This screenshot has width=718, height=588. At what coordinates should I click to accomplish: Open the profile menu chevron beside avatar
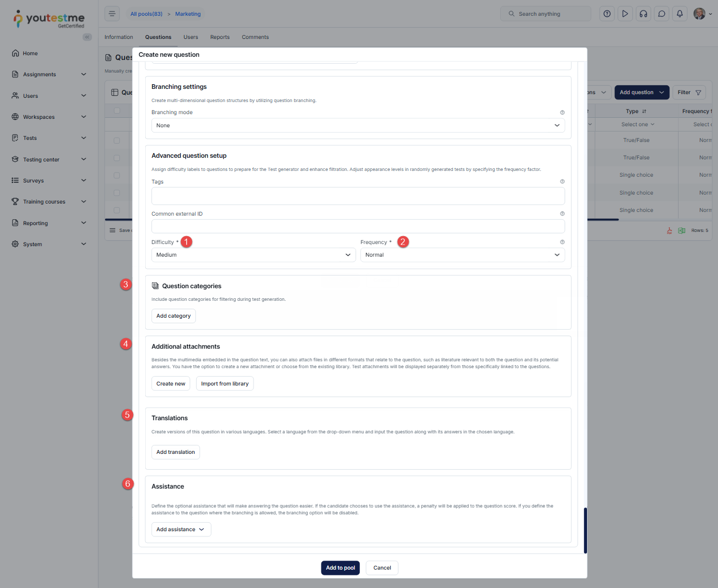711,14
